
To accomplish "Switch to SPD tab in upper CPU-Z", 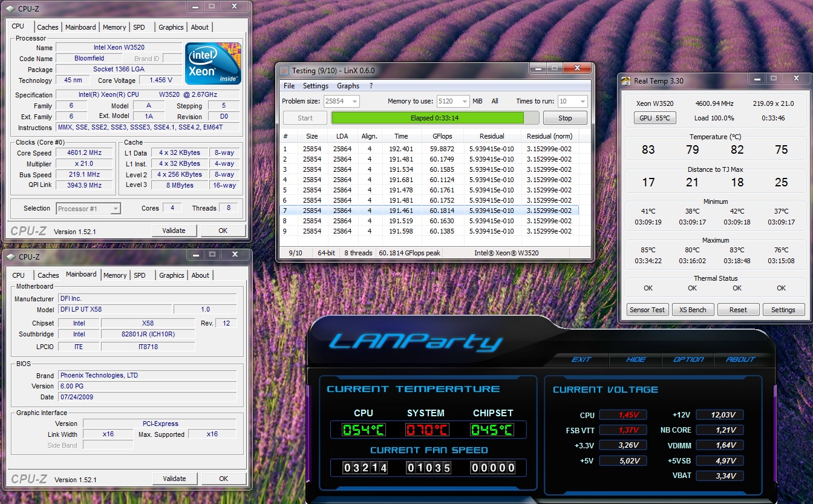I will point(139,27).
